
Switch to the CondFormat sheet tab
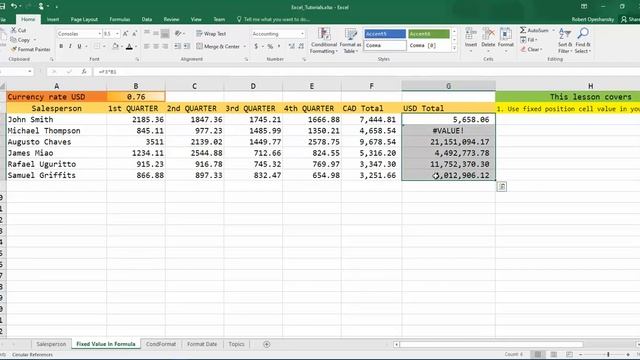[x=161, y=344]
